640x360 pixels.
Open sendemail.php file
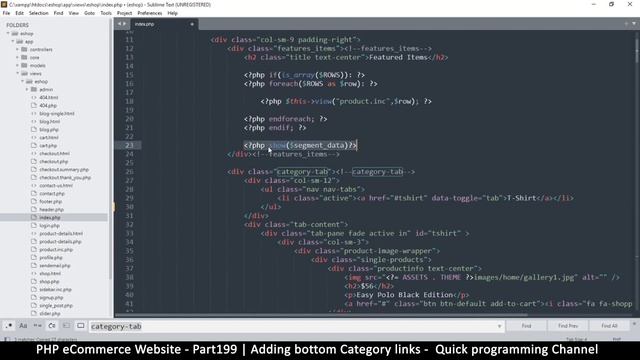(55, 266)
